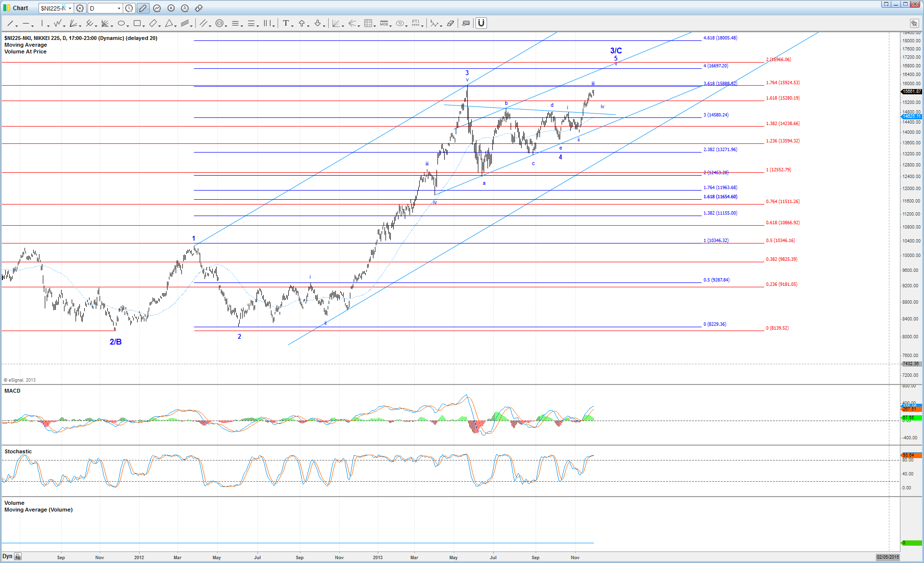Select the text annotation tool
The height and width of the screenshot is (563, 924).
(x=286, y=23)
